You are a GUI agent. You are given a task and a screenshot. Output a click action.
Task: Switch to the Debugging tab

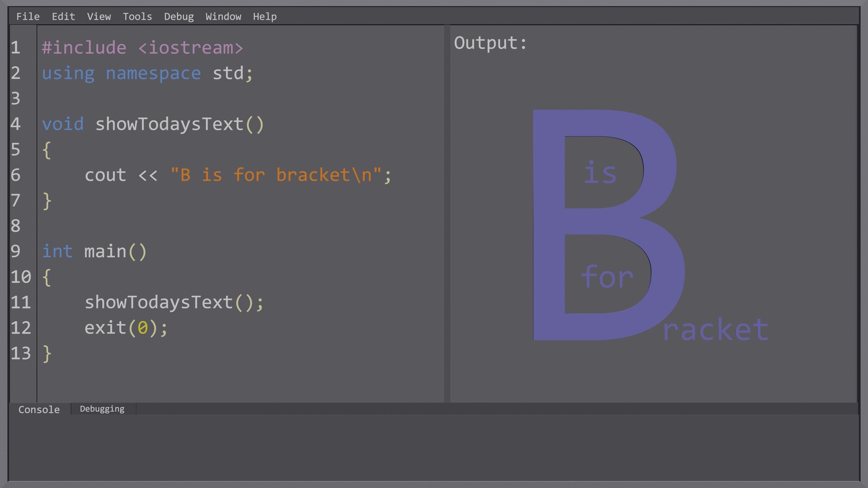pos(102,409)
